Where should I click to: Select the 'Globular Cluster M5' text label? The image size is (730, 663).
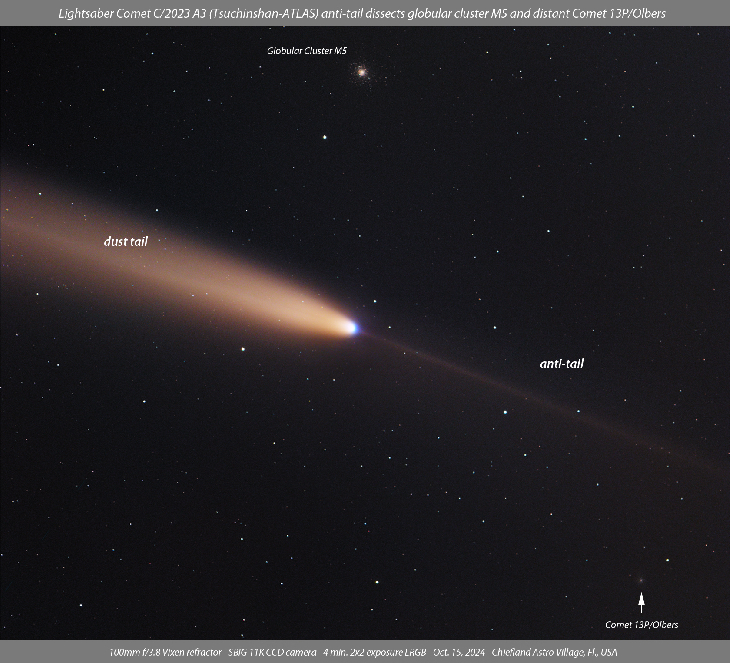(x=307, y=50)
